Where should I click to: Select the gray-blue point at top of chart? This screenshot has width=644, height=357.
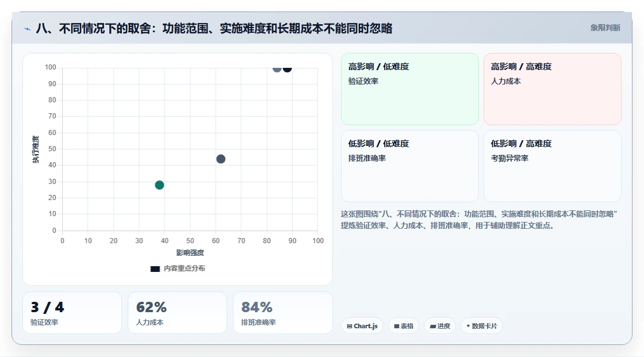pos(277,68)
